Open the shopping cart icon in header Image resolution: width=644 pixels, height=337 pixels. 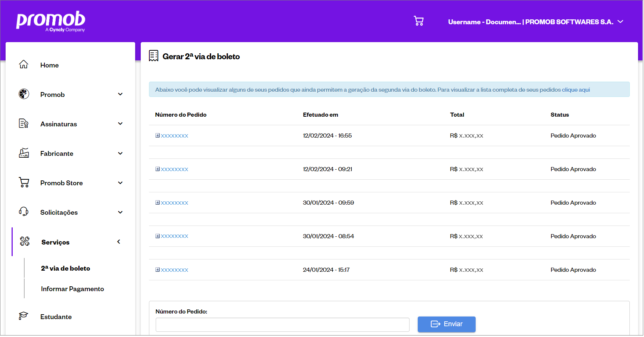click(419, 21)
